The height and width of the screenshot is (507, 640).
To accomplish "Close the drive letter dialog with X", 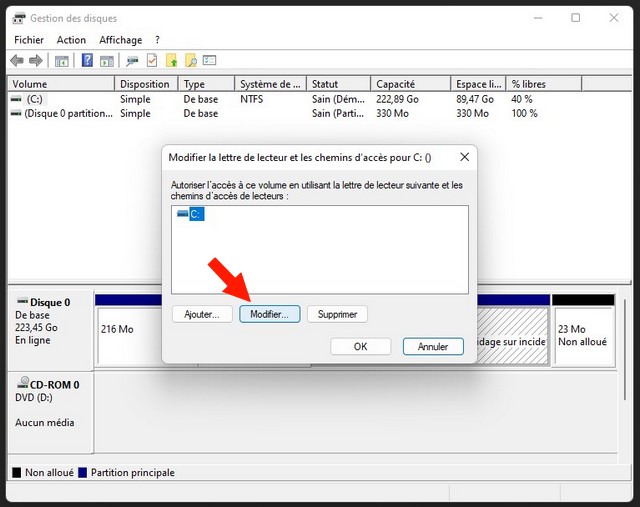I will 464,157.
